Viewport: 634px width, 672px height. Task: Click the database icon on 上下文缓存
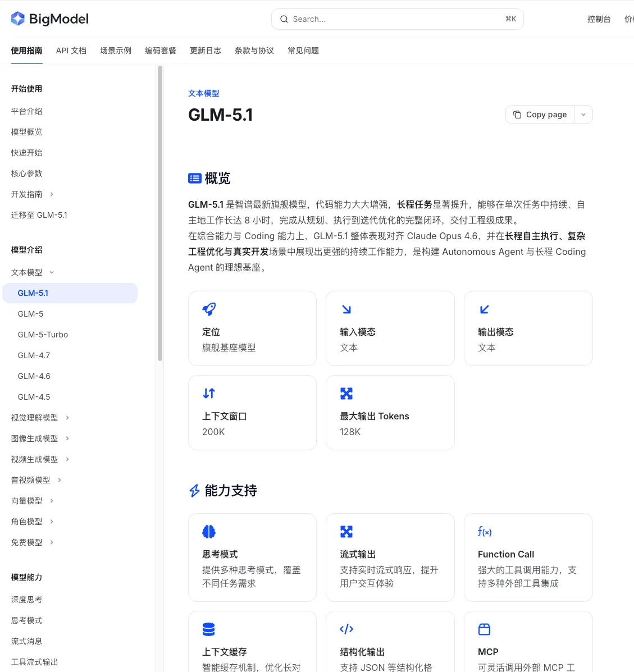click(209, 629)
